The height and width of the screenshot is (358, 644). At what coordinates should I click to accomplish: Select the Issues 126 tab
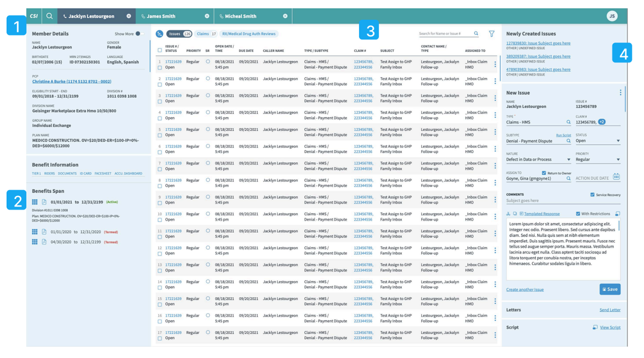(179, 34)
